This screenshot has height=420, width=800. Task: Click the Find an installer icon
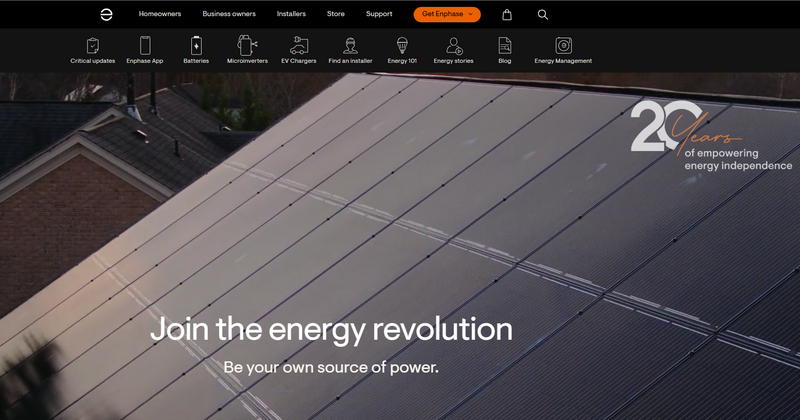pos(350,45)
